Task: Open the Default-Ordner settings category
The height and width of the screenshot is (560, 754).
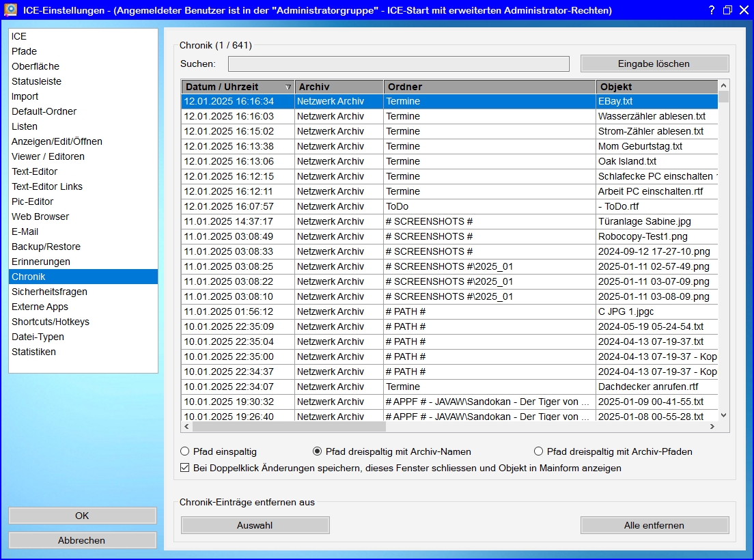Action: [x=83, y=111]
